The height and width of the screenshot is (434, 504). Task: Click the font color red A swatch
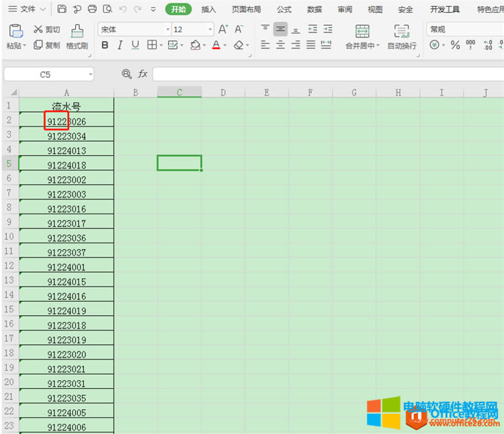(216, 45)
